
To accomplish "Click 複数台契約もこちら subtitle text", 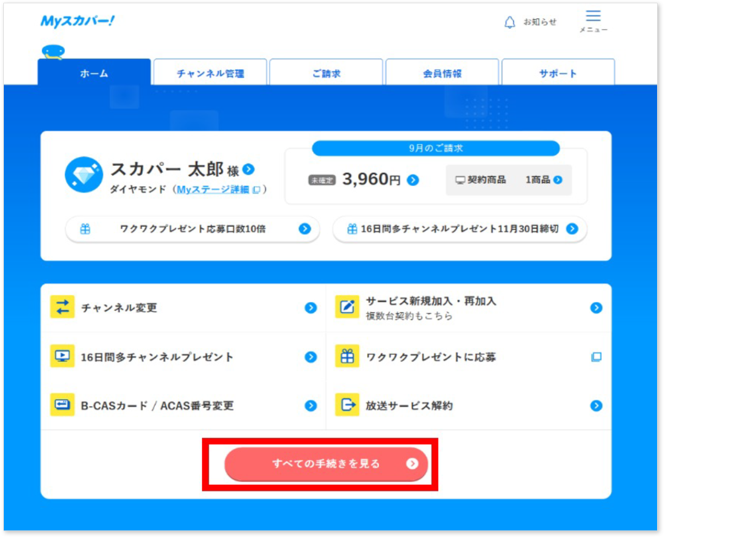I will pos(409,316).
